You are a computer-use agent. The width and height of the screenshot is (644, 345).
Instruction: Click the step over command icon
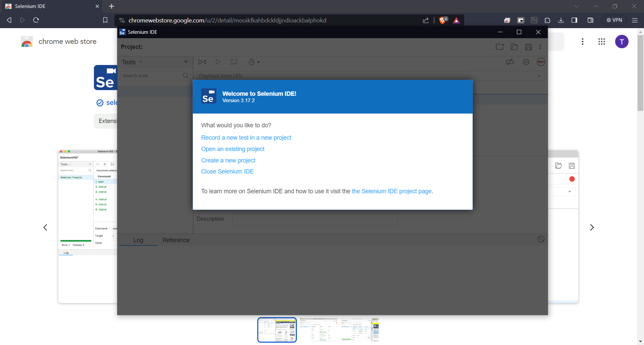tap(234, 62)
